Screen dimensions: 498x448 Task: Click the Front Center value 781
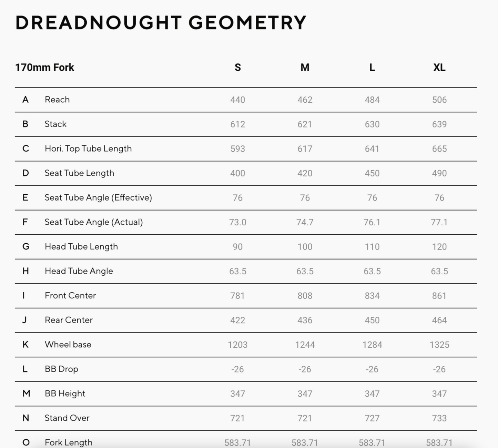(x=237, y=296)
